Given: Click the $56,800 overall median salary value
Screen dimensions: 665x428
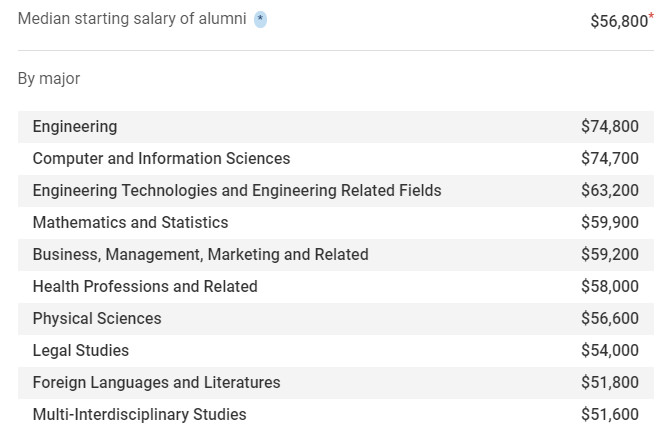Looking at the screenshot, I should pos(619,21).
